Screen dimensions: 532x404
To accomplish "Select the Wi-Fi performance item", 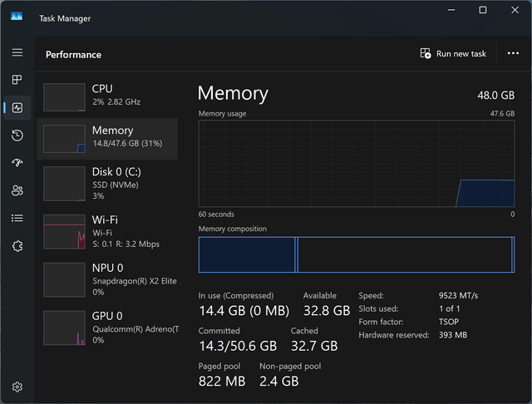I will [107, 232].
